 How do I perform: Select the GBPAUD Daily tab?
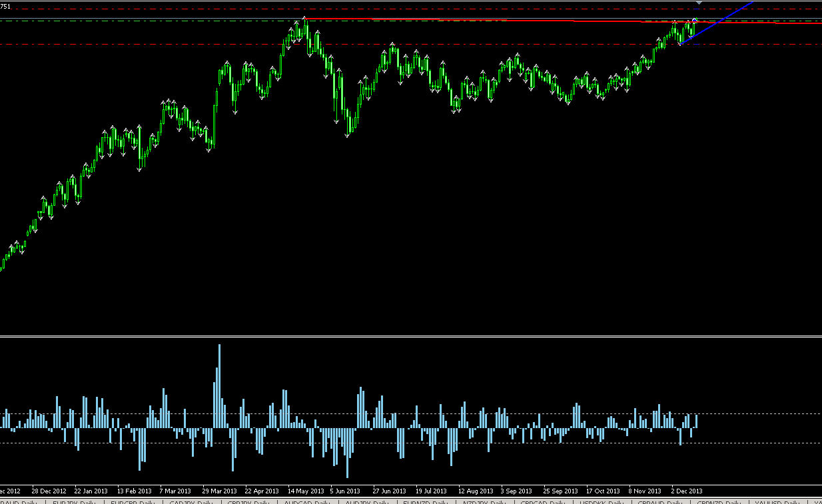(x=659, y=501)
